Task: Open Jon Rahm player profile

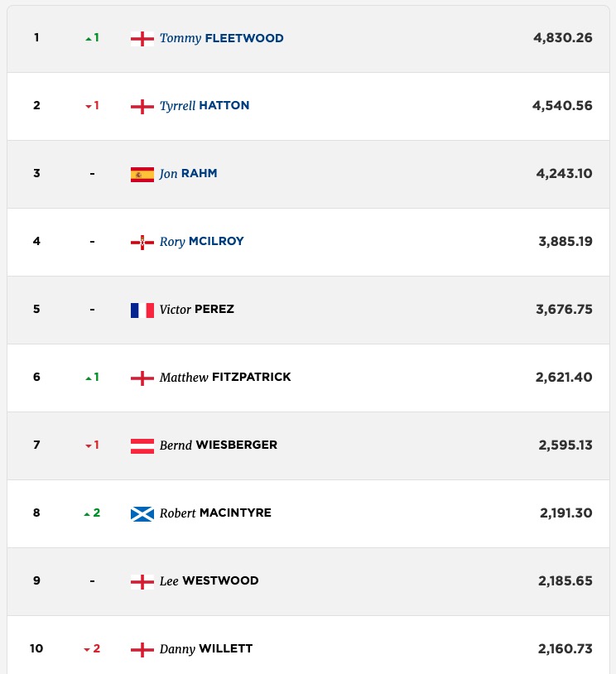Action: [188, 174]
